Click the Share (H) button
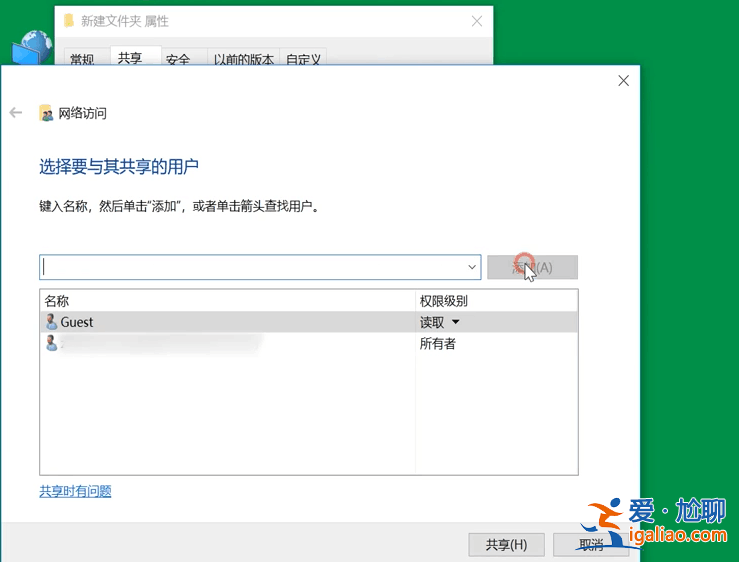739x562 pixels. [506, 545]
